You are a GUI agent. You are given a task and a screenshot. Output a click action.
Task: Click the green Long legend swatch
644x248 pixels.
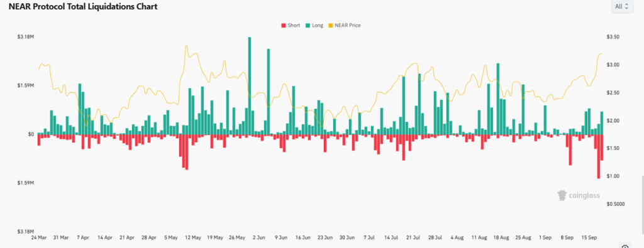[x=307, y=25]
